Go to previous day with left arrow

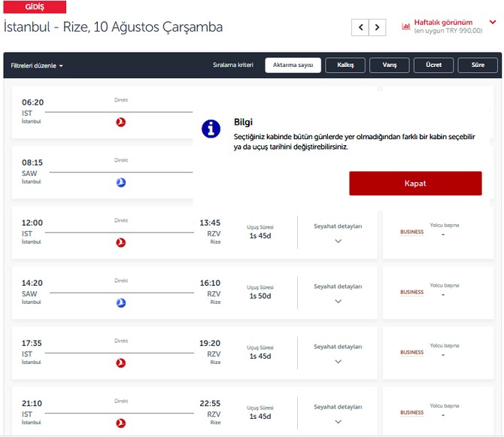click(x=360, y=28)
